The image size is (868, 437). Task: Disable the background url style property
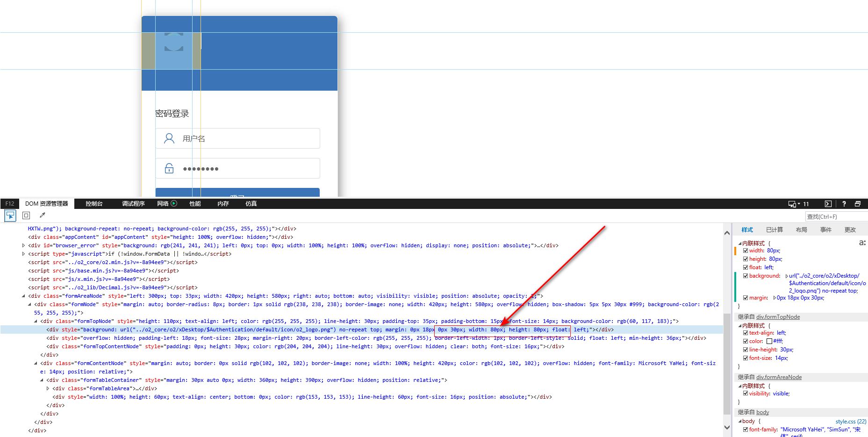(x=746, y=276)
